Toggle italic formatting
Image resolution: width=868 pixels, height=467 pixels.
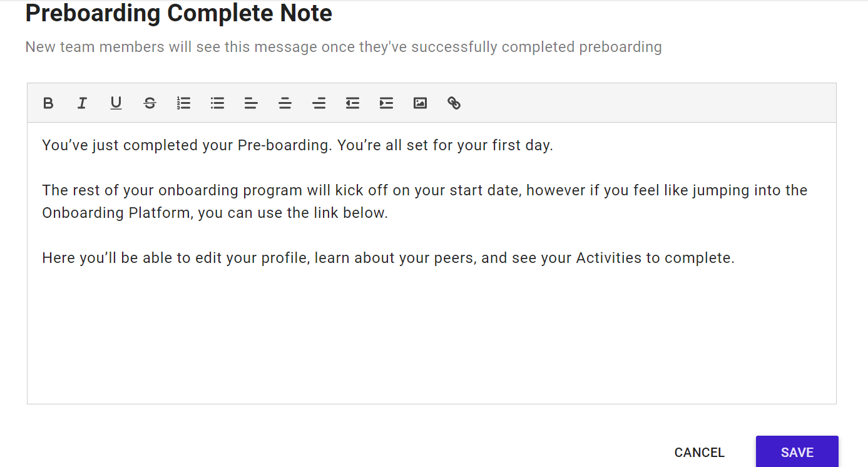tap(82, 103)
